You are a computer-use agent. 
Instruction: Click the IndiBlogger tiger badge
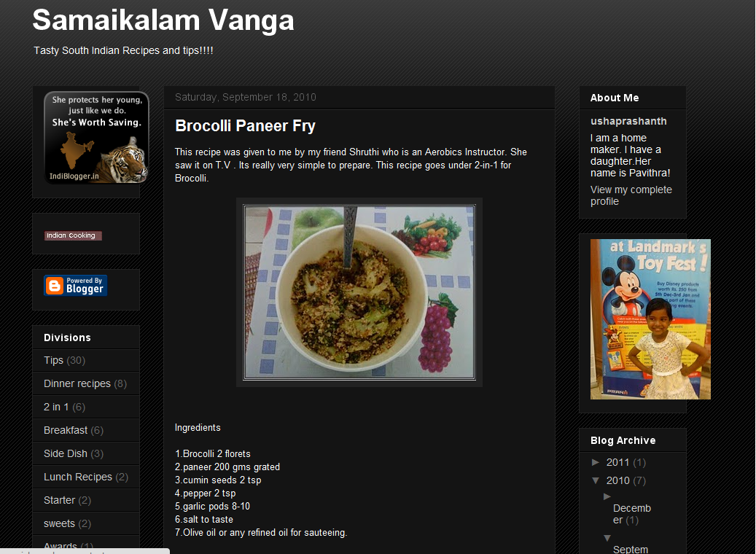coord(96,138)
